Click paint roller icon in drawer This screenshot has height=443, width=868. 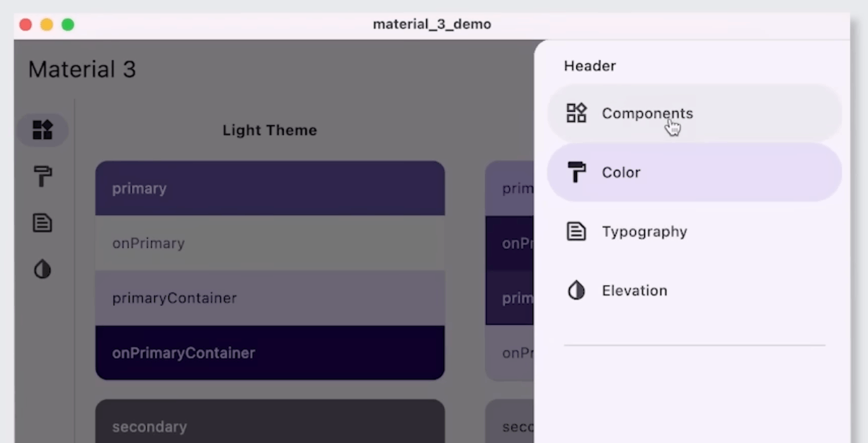tap(576, 172)
